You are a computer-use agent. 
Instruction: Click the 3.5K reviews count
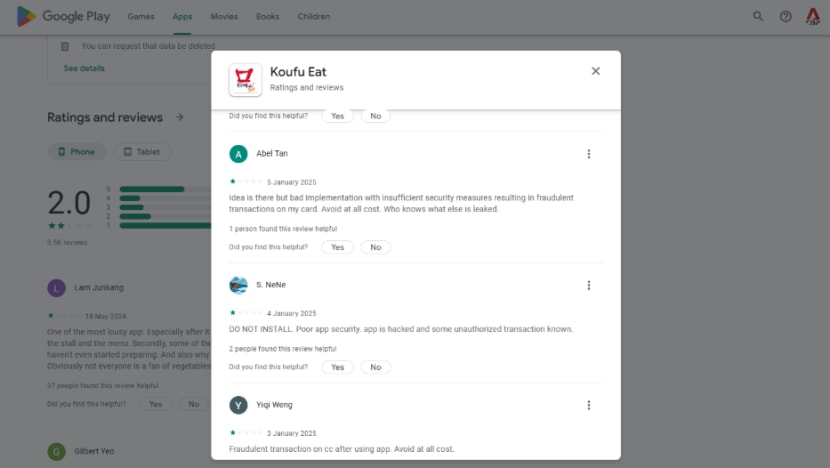tap(67, 242)
